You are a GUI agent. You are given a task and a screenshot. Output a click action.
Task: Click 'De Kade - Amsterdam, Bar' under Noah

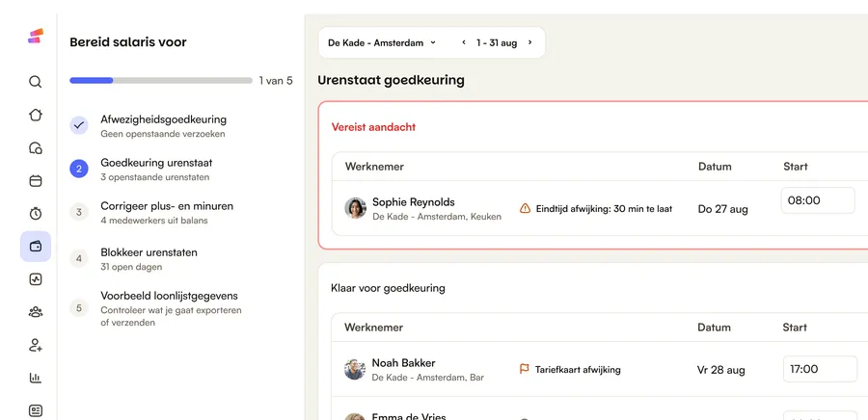[428, 378]
